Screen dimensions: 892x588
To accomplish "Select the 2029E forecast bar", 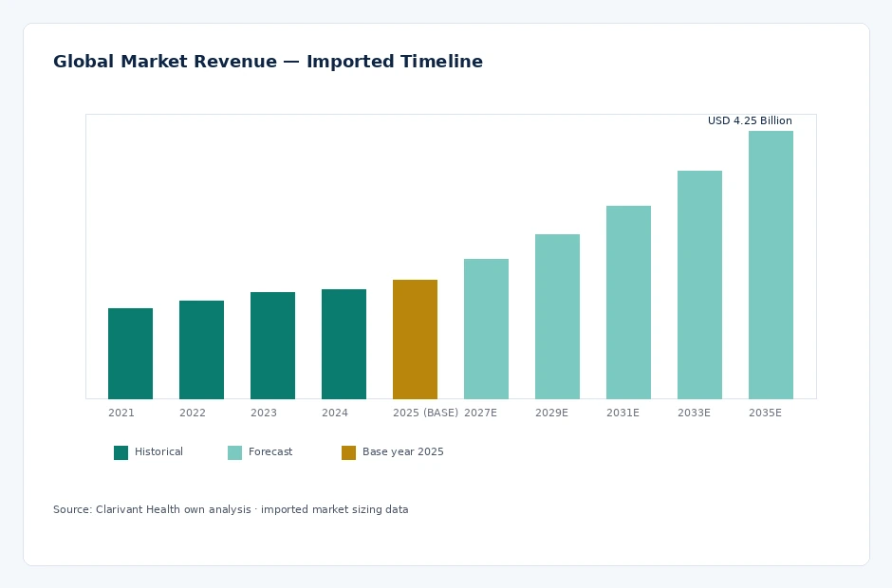I will click(557, 317).
